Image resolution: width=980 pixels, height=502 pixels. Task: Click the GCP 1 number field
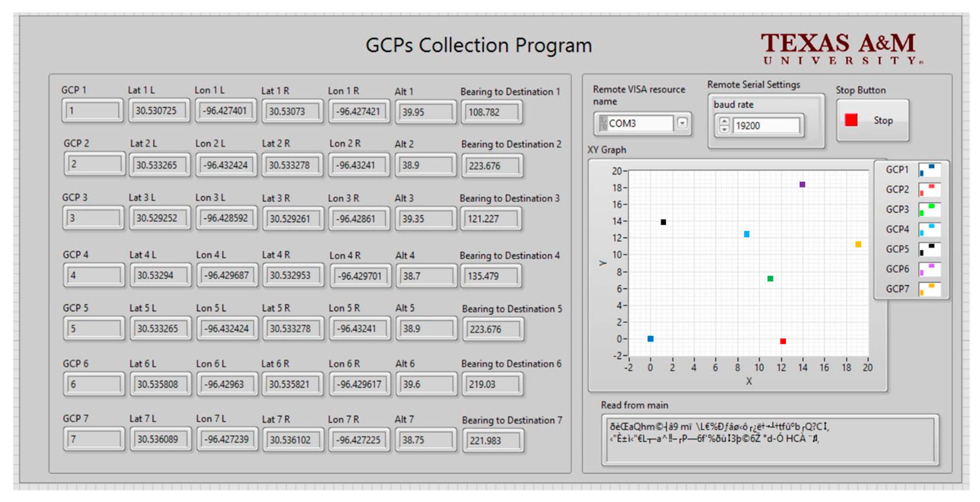pos(92,110)
